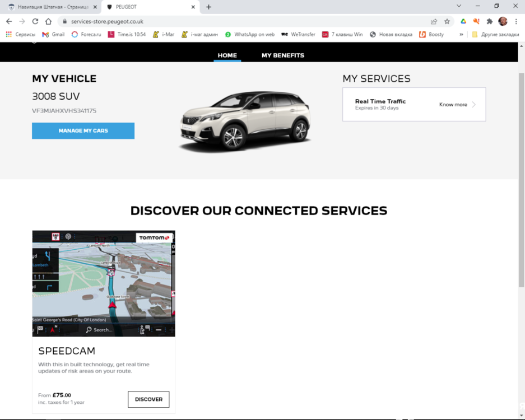Click the DISCOVER button for Speedcam
Viewport: 525px width, 420px height.
[x=148, y=399]
